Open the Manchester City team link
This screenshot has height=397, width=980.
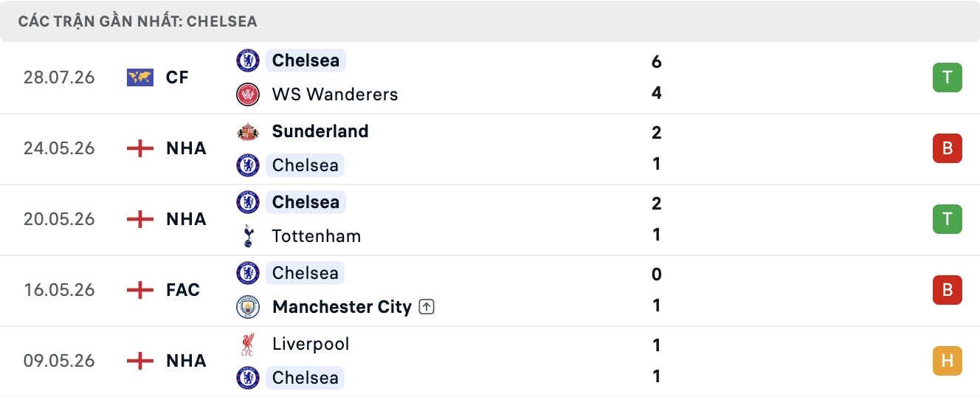342,307
